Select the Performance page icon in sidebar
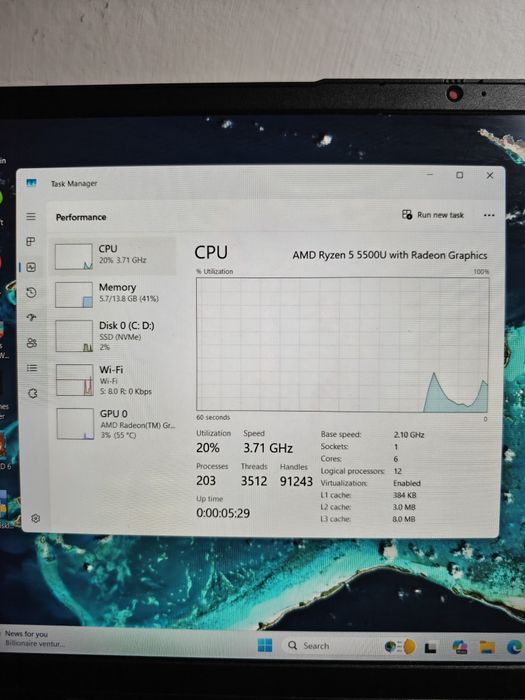This screenshot has height=700, width=525. [31, 267]
